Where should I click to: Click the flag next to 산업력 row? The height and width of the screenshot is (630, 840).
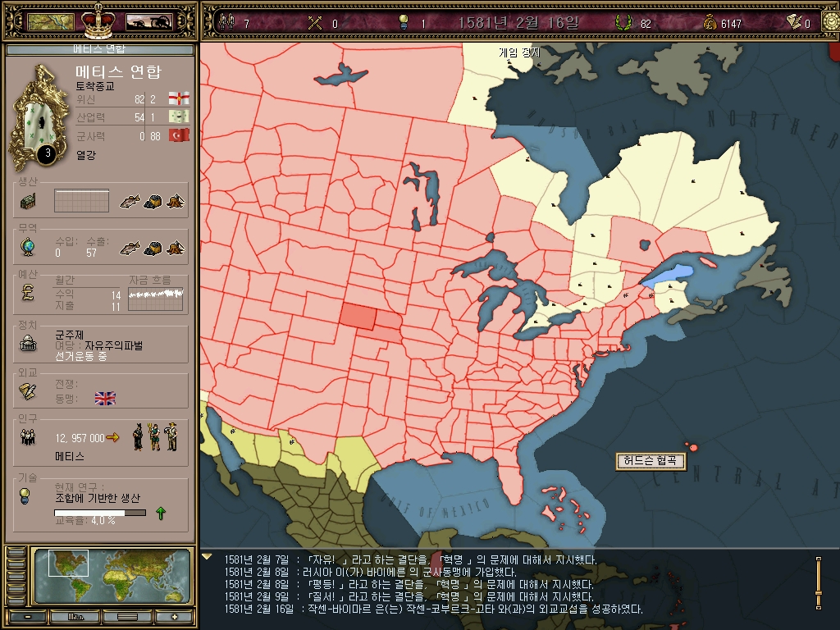(x=178, y=116)
